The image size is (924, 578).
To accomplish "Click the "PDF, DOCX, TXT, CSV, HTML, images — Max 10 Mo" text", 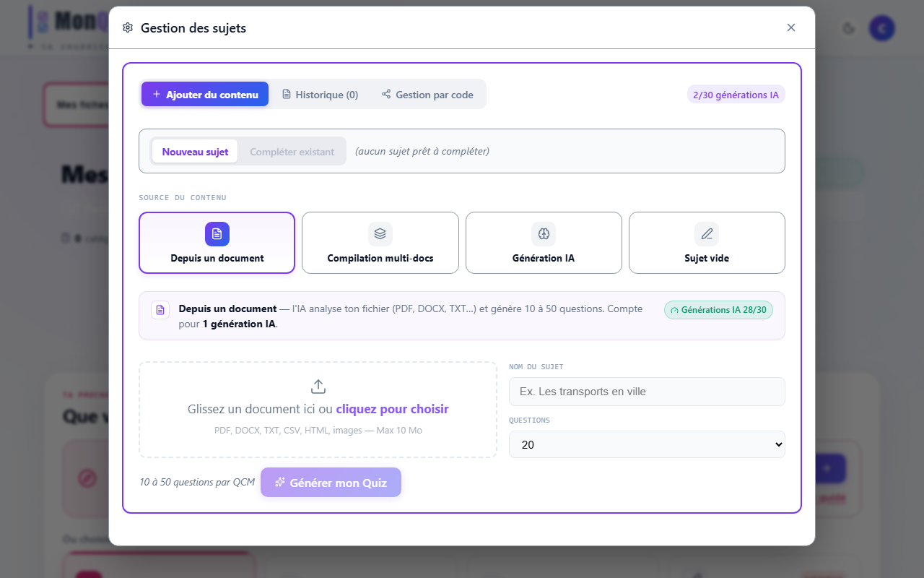I will click(x=318, y=430).
